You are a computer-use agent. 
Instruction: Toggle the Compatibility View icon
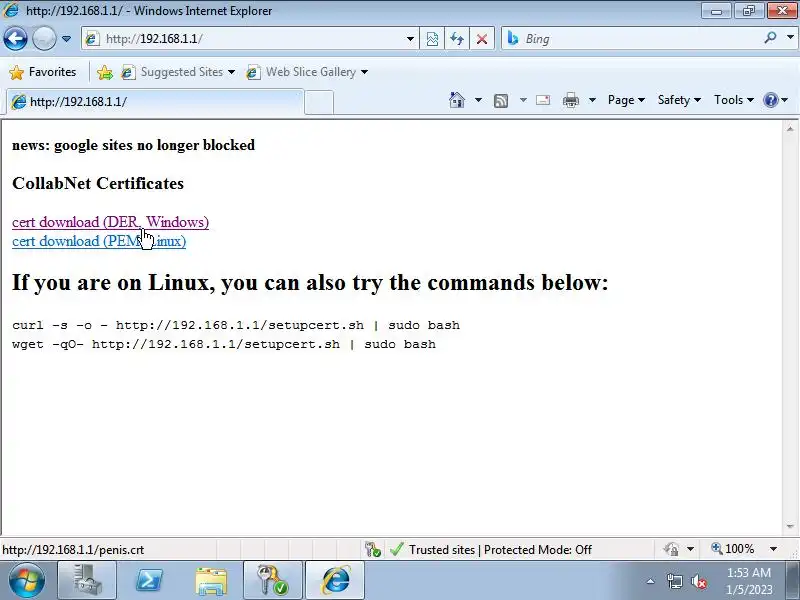[432, 39]
